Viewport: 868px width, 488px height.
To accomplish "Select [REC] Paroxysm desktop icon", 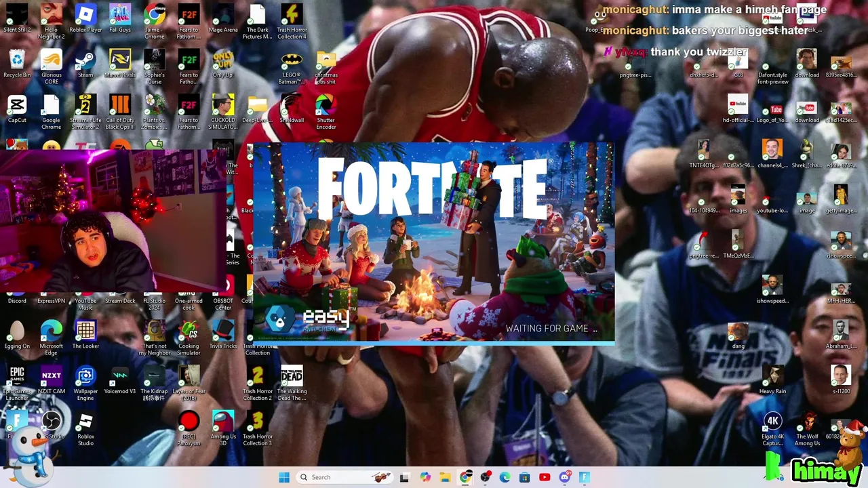I will (x=189, y=428).
